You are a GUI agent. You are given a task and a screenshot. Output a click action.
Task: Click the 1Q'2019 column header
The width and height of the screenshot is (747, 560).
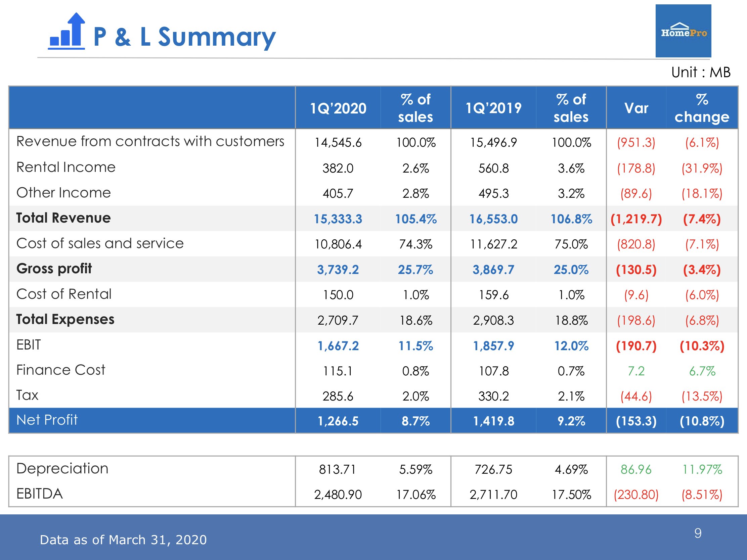coord(493,108)
